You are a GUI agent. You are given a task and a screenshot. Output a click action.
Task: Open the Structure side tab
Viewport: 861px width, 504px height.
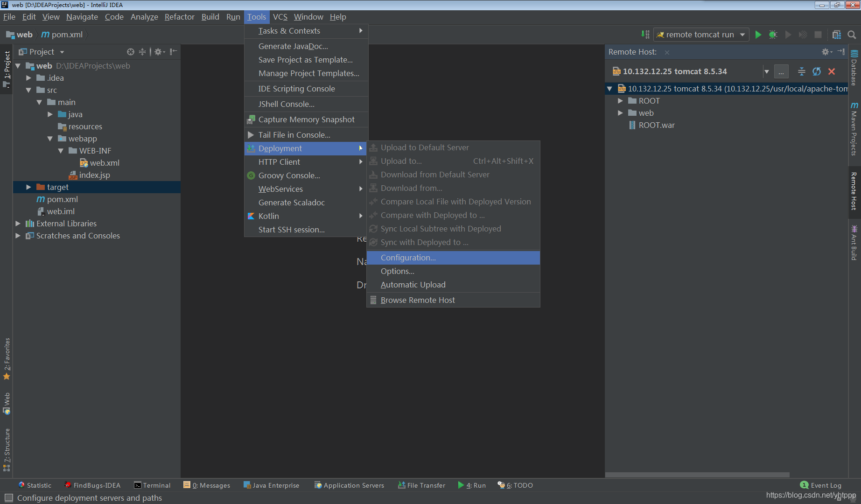tap(7, 450)
